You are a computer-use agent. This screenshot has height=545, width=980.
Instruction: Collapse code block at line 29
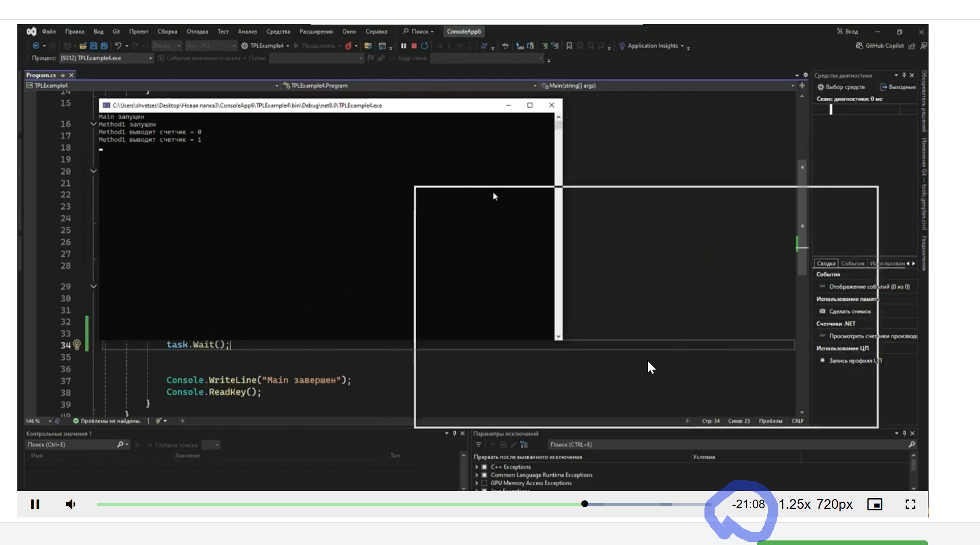pos(94,287)
